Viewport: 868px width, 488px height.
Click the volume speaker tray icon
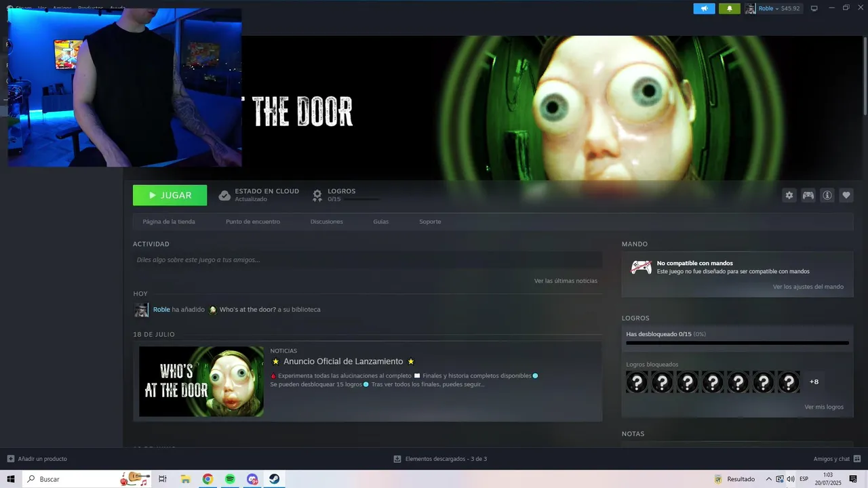coord(790,479)
